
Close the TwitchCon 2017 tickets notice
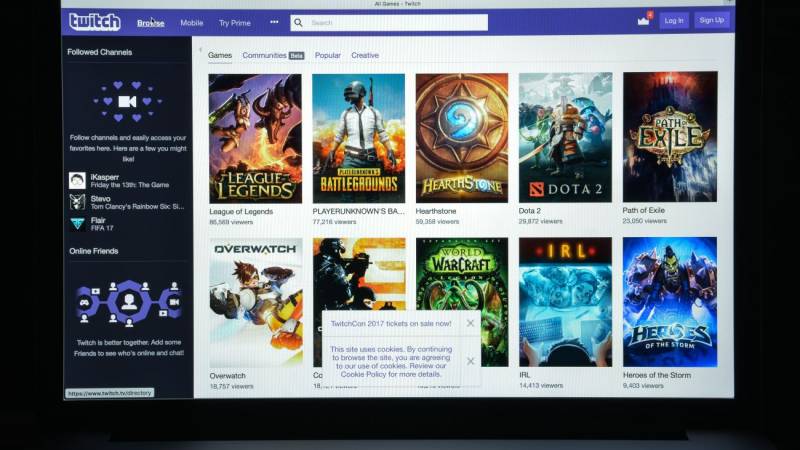point(470,323)
